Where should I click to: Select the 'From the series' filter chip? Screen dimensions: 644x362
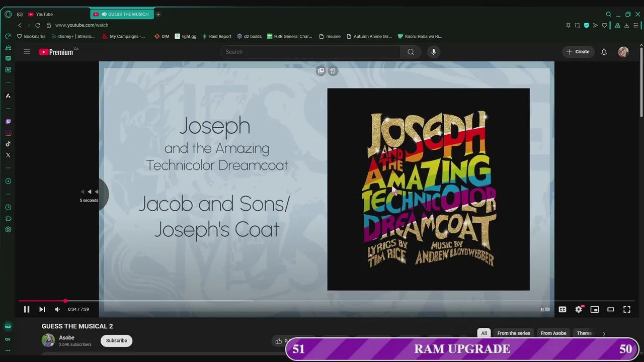514,333
